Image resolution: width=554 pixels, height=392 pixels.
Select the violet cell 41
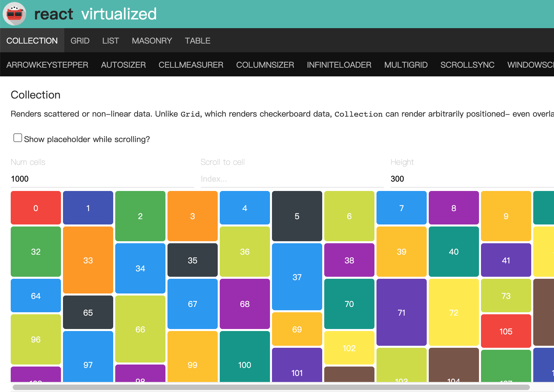point(506,260)
